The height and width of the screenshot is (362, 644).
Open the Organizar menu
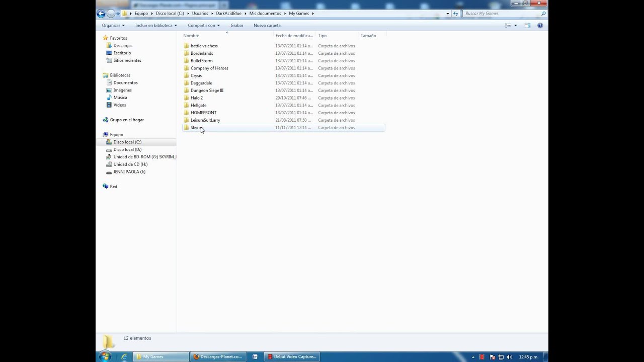pyautogui.click(x=113, y=25)
